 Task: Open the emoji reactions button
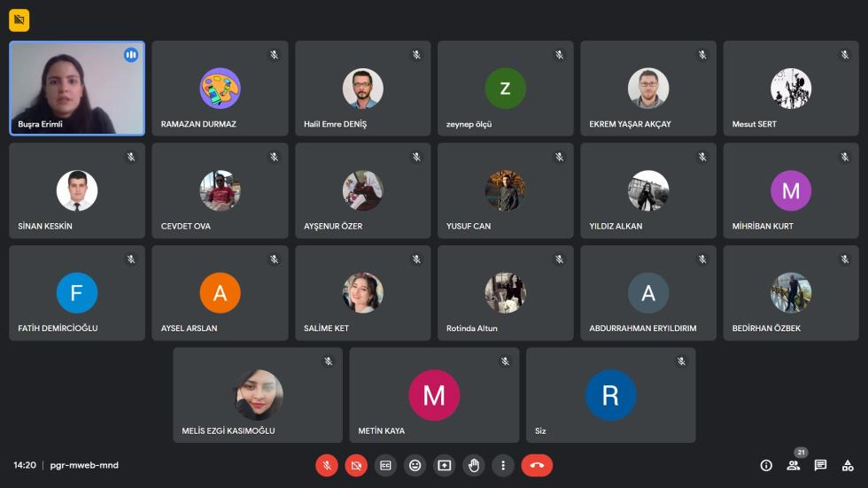(415, 465)
